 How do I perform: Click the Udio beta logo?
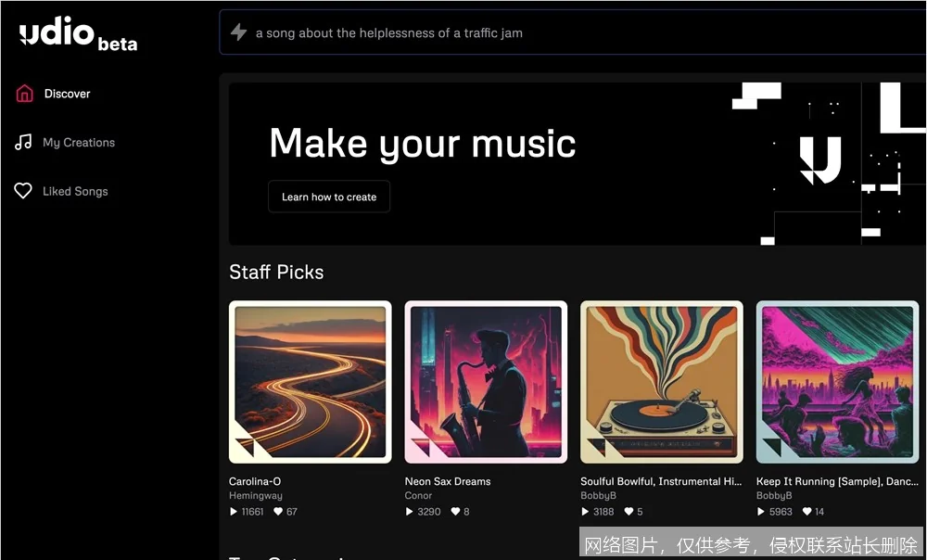coord(78,35)
